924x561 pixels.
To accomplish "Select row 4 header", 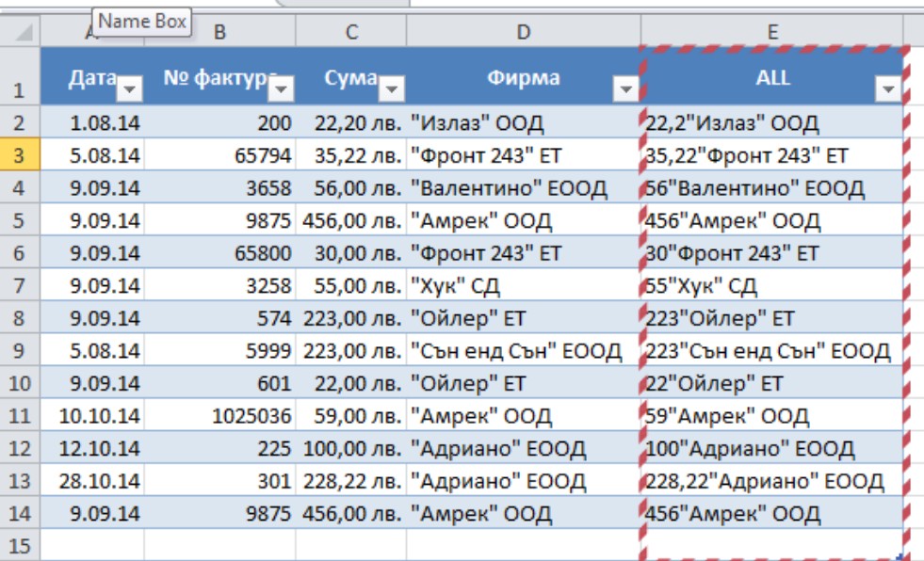I will 20,187.
